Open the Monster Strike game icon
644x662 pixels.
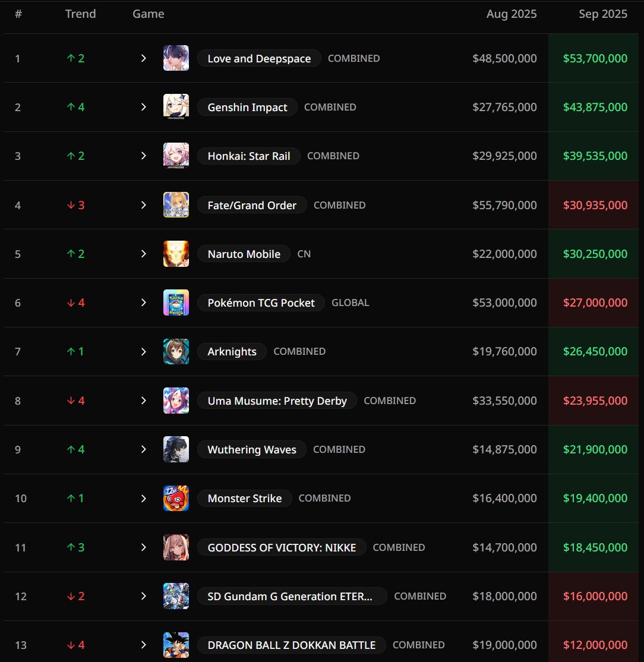click(176, 498)
